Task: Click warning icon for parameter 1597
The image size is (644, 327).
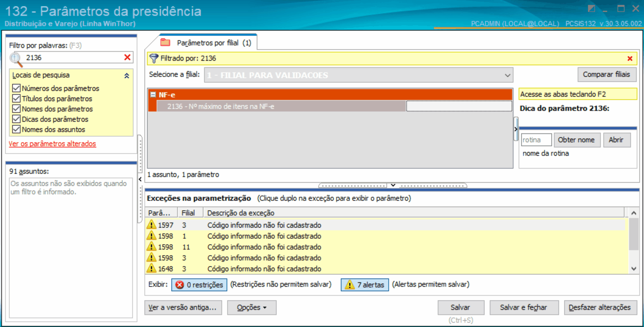Action: (151, 225)
